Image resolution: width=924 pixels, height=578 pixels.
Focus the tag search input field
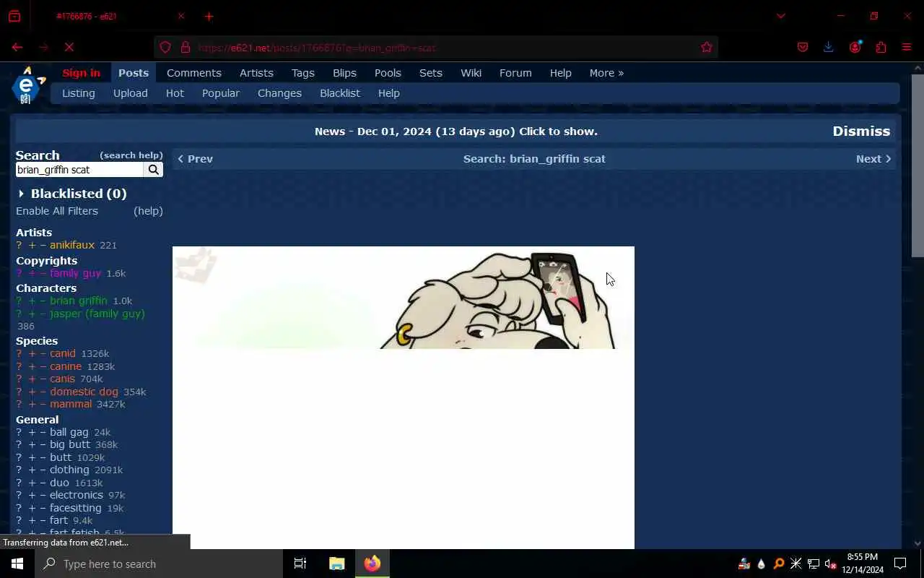click(x=80, y=170)
